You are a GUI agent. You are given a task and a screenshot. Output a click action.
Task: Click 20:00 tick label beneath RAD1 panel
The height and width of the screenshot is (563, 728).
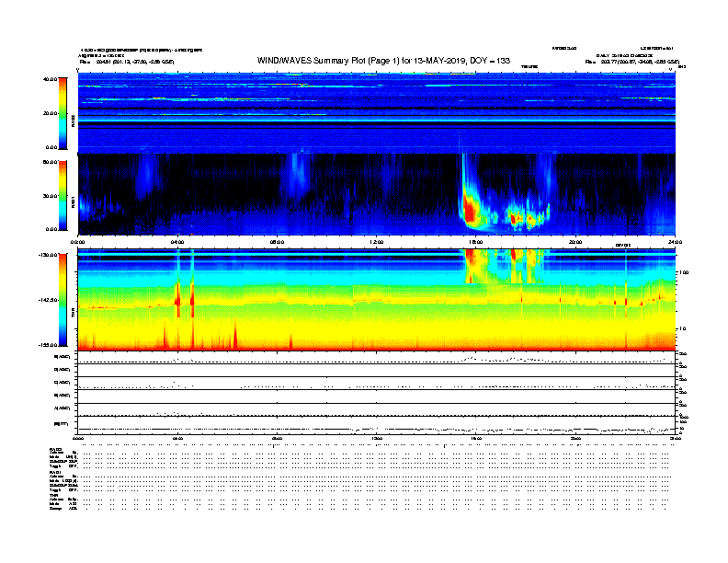click(575, 242)
